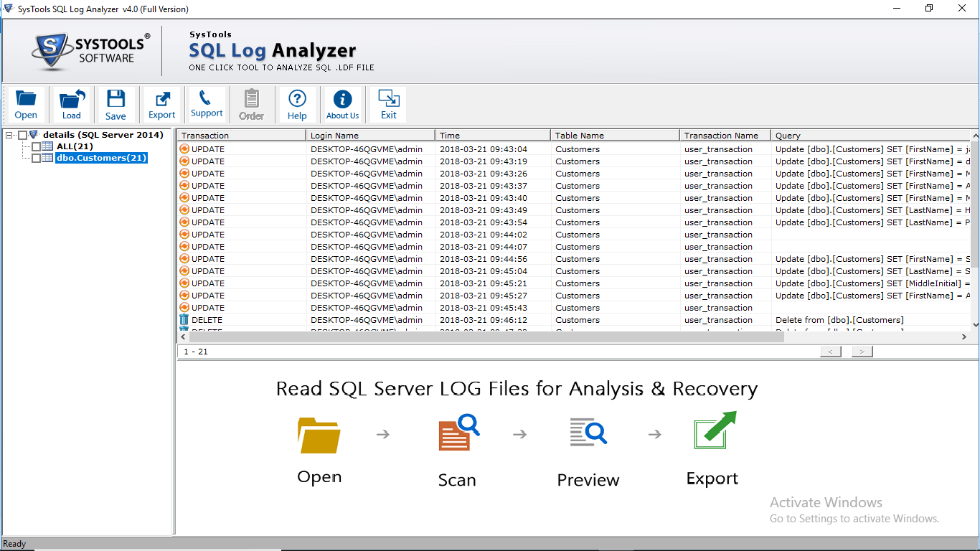The width and height of the screenshot is (980, 551).
Task: Click the Help question mark icon
Action: [x=296, y=104]
